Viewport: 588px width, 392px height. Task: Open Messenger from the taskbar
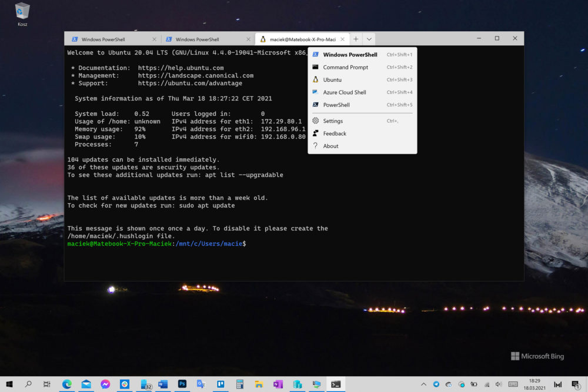pyautogui.click(x=105, y=384)
